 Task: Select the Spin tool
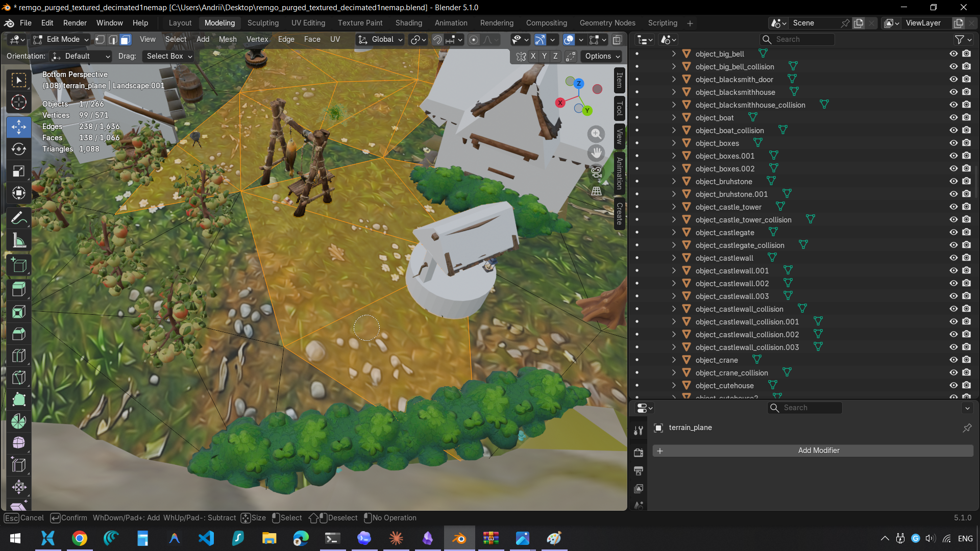click(19, 421)
